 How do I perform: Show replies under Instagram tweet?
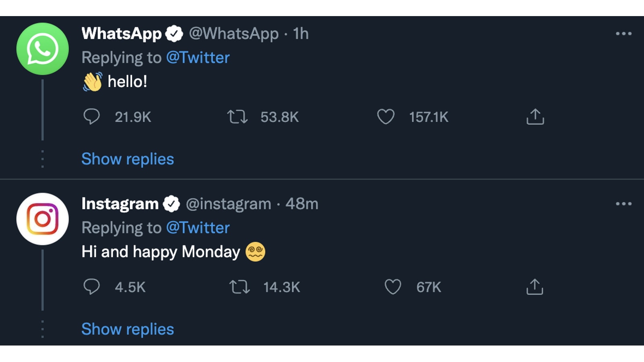tap(128, 329)
